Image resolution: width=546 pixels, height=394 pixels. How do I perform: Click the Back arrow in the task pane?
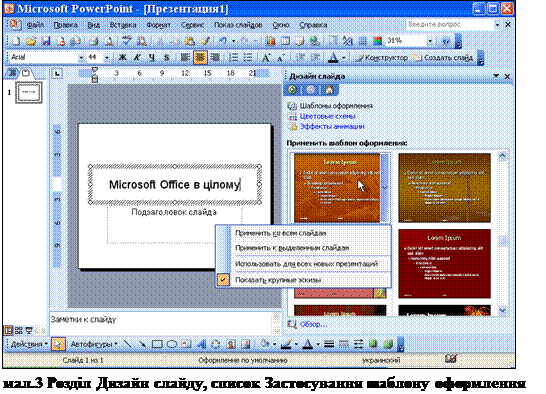point(292,90)
